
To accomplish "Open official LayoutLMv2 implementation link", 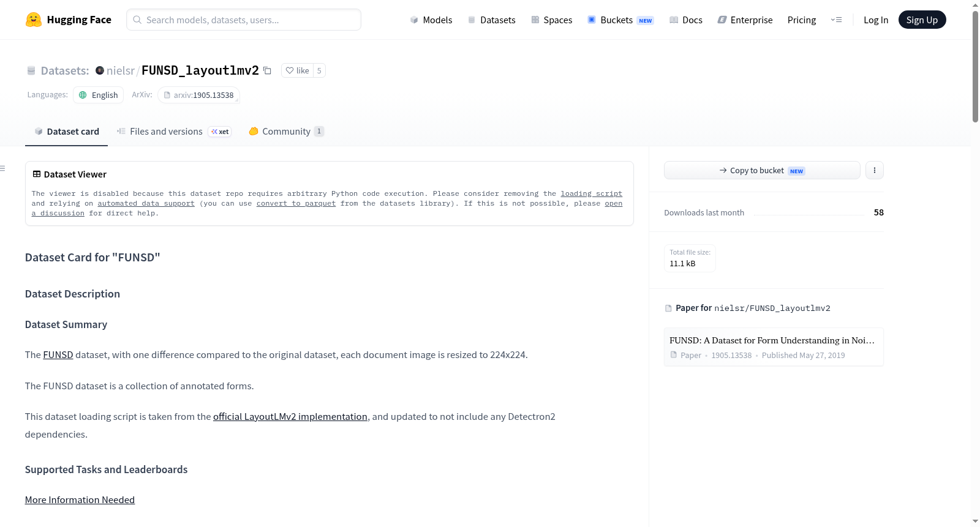I will tap(290, 416).
